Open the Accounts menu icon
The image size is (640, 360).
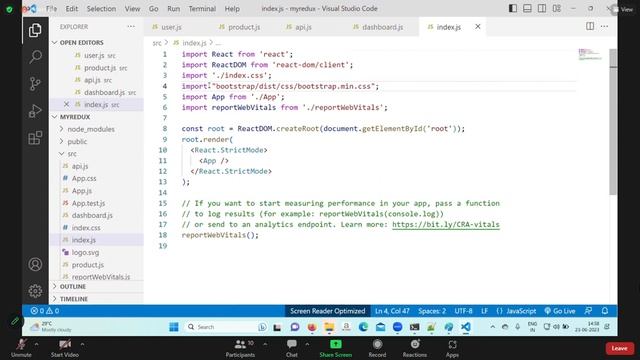35,264
